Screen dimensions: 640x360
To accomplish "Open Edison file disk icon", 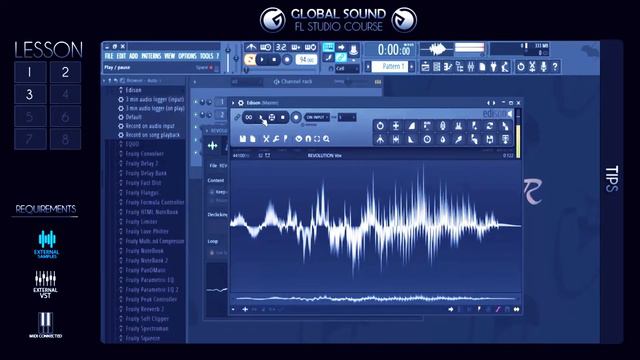I will pos(243,139).
